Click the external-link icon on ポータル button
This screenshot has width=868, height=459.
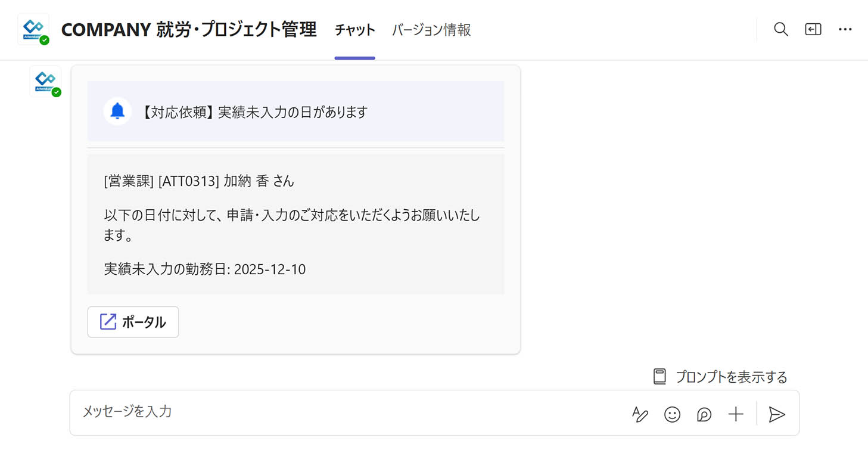[x=108, y=322]
